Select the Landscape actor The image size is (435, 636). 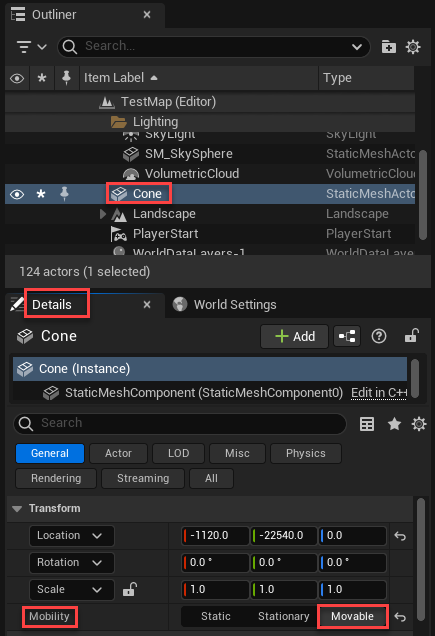(210, 214)
